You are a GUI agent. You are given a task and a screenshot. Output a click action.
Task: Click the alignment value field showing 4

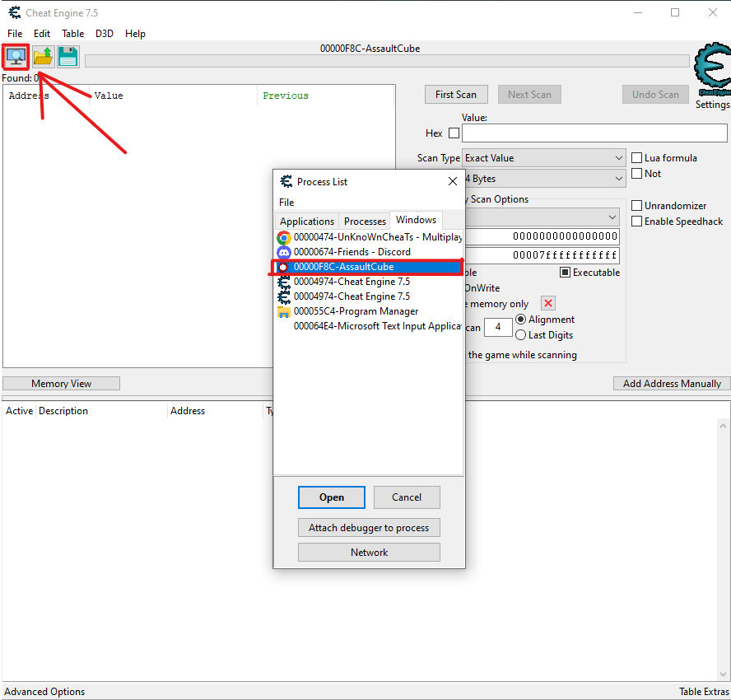click(498, 327)
